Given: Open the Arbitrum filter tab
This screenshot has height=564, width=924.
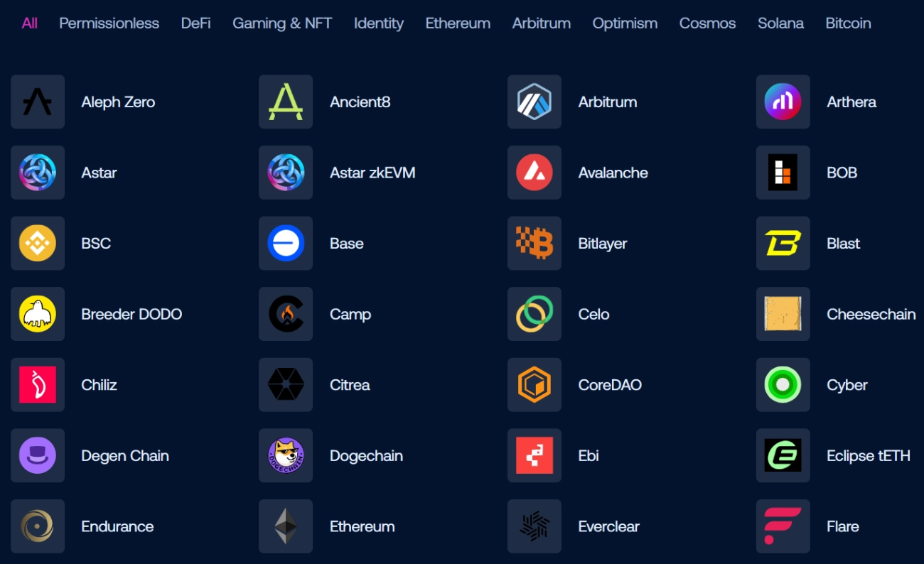Looking at the screenshot, I should tap(542, 23).
